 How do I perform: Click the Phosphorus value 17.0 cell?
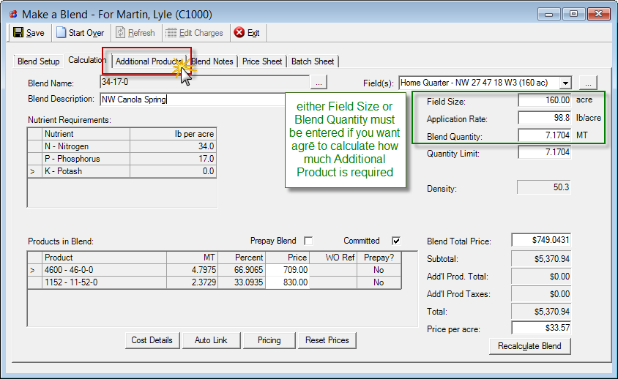(x=173, y=158)
